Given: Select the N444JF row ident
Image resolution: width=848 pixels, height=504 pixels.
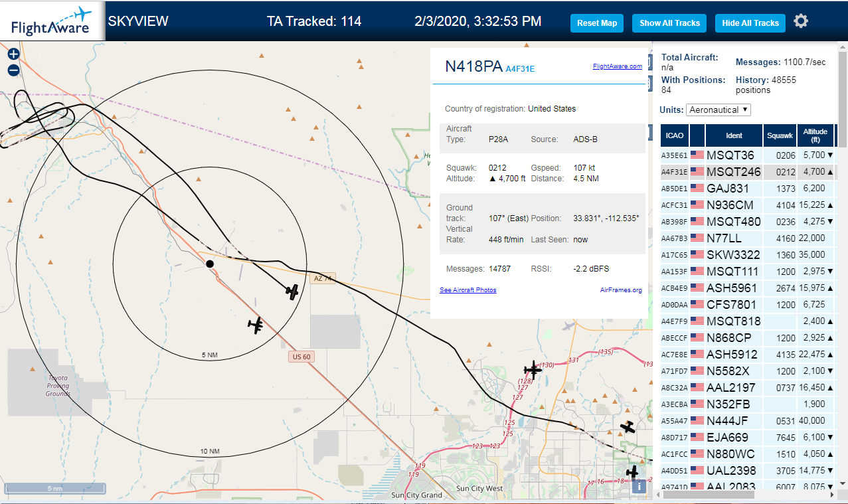Looking at the screenshot, I should (727, 421).
